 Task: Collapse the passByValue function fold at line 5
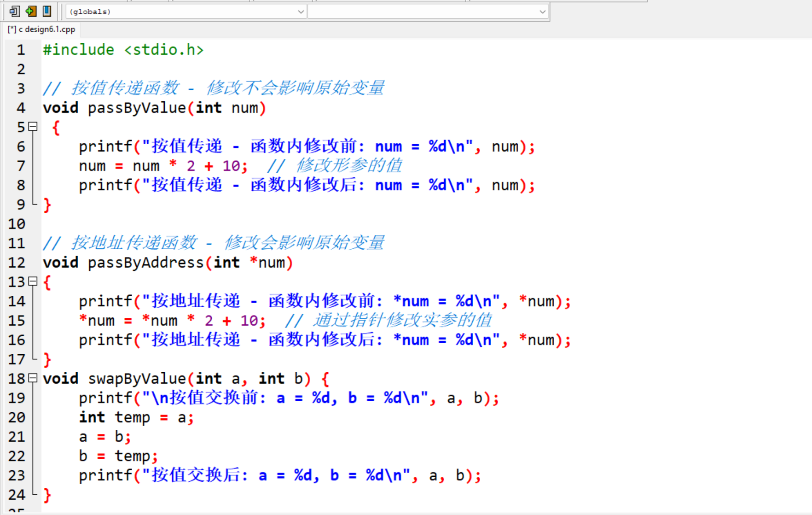click(x=32, y=127)
